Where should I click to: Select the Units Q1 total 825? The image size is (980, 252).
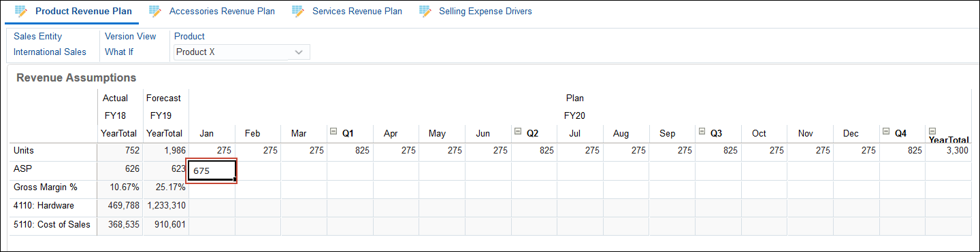pos(350,151)
